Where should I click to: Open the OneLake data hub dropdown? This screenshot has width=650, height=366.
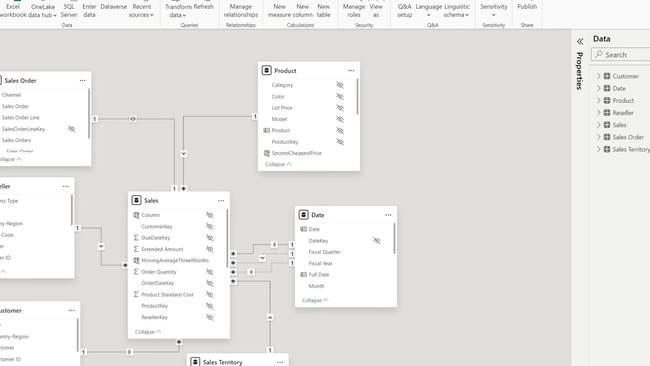point(42,10)
